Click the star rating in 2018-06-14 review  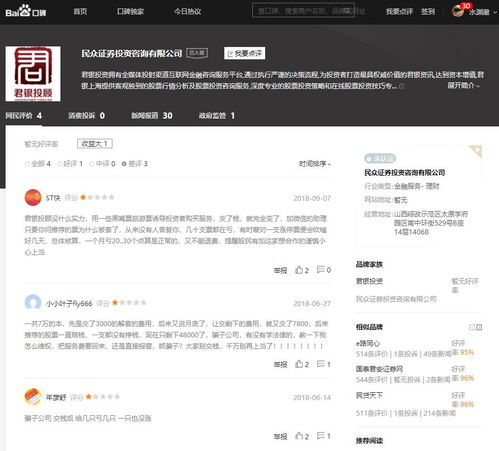click(x=103, y=397)
